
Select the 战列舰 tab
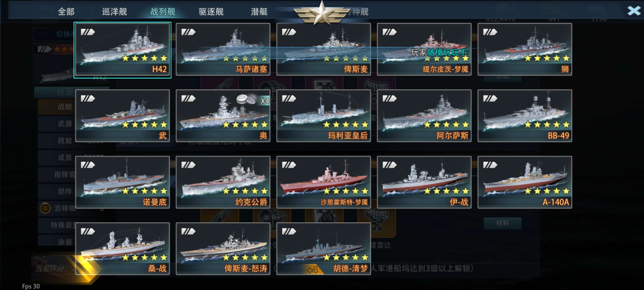pyautogui.click(x=163, y=12)
